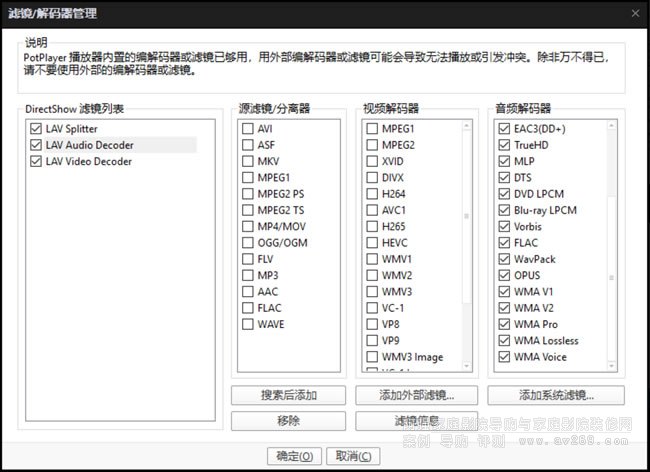Confirm with the 确定(O) button
The height and width of the screenshot is (472, 650).
(x=294, y=456)
